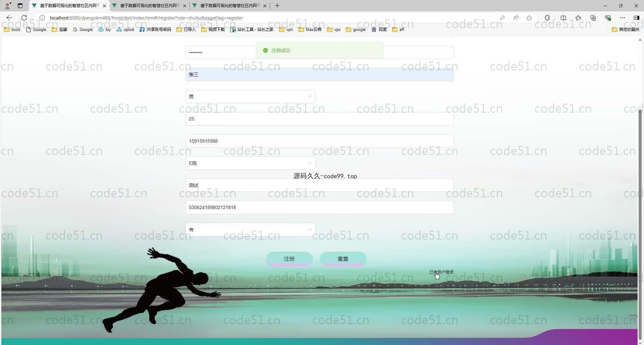Reload the current page
This screenshot has height=345, width=644.
click(x=24, y=18)
